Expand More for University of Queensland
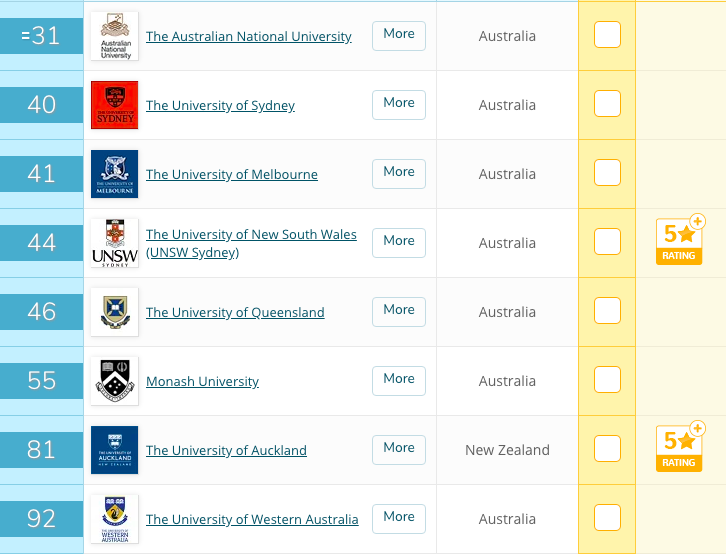This screenshot has height=554, width=726. 399,311
